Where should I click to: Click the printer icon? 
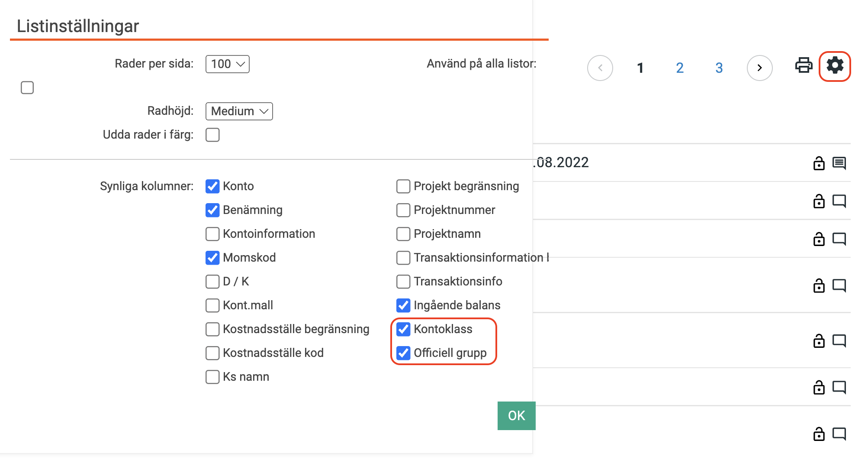(804, 65)
